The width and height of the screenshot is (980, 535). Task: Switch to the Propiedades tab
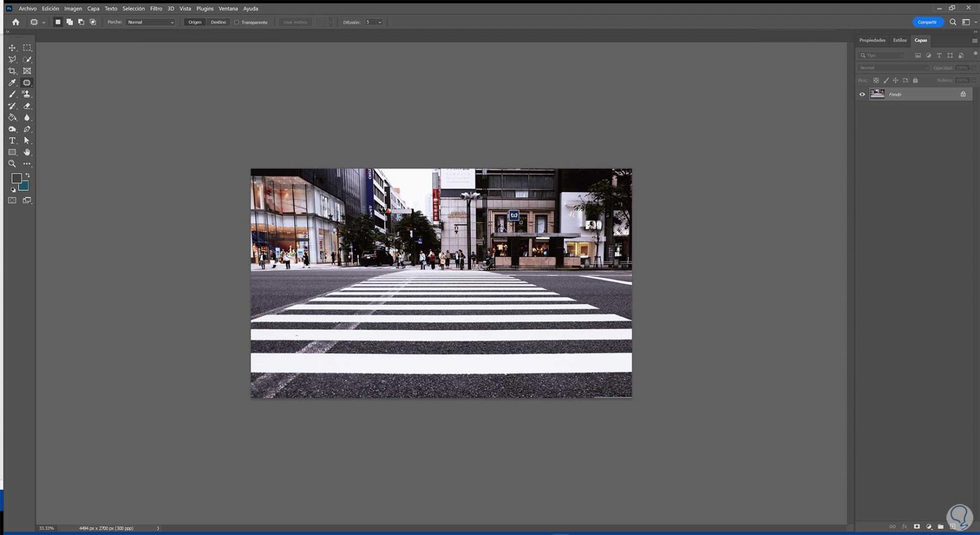coord(872,40)
